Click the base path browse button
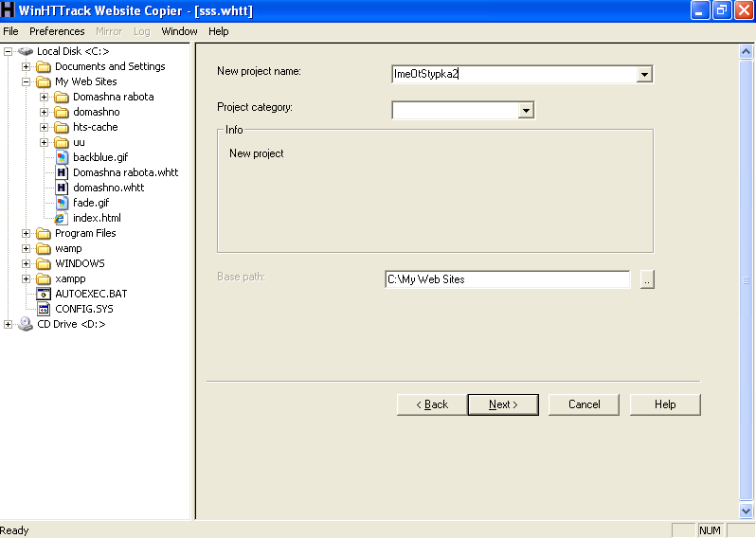Viewport: 756px width, 538px height. (x=647, y=279)
